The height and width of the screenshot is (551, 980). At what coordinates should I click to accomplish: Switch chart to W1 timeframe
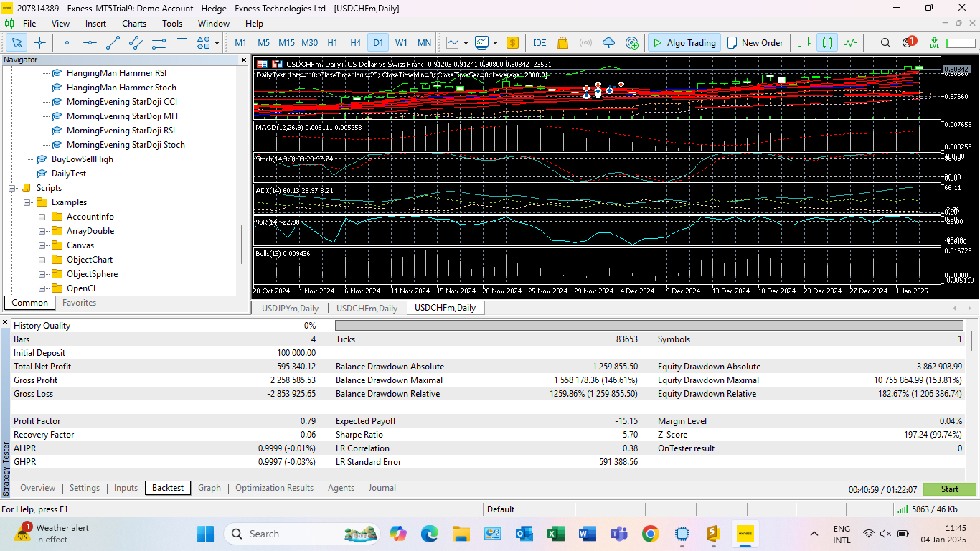click(401, 43)
